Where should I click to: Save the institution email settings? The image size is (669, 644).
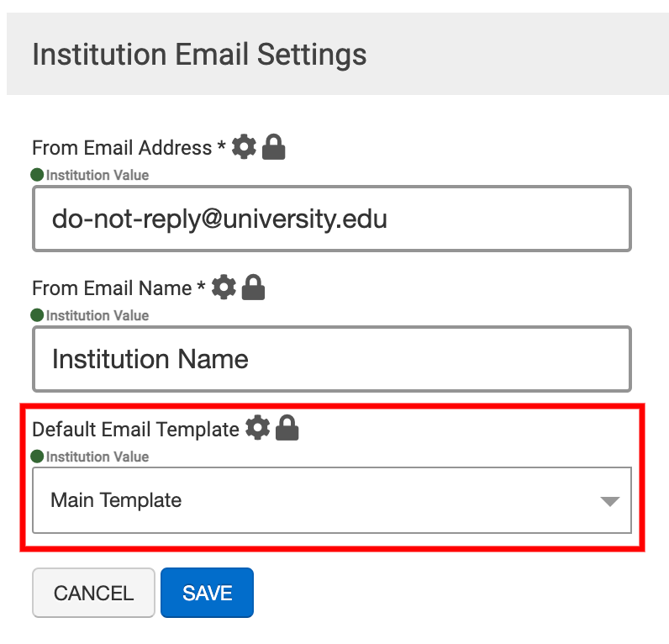pyautogui.click(x=207, y=593)
